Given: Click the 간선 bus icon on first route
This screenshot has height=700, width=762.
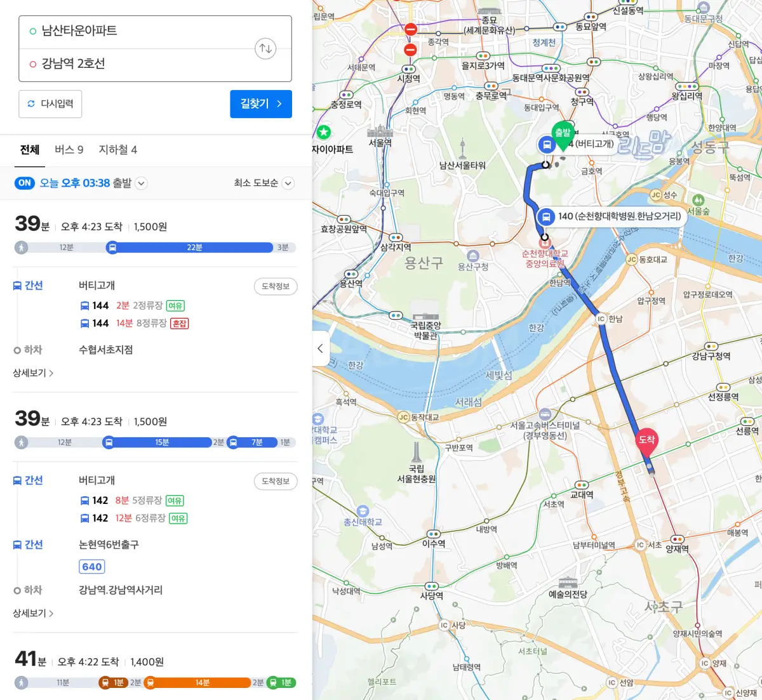Looking at the screenshot, I should [x=17, y=285].
